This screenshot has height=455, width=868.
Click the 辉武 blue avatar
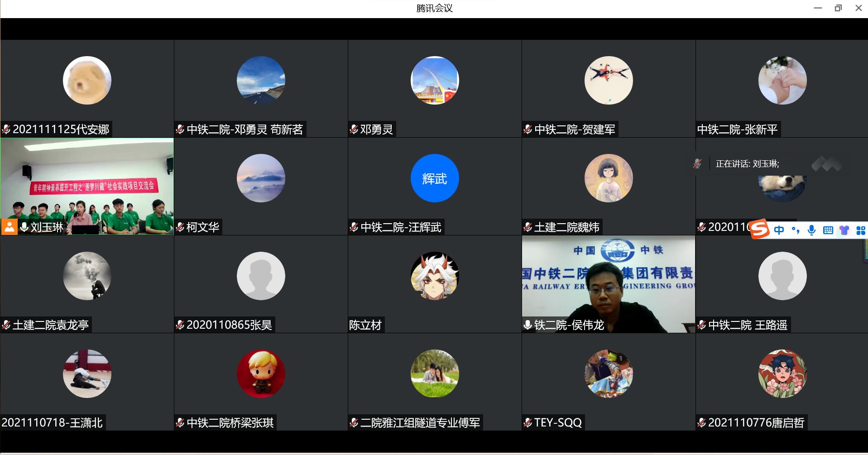(434, 178)
